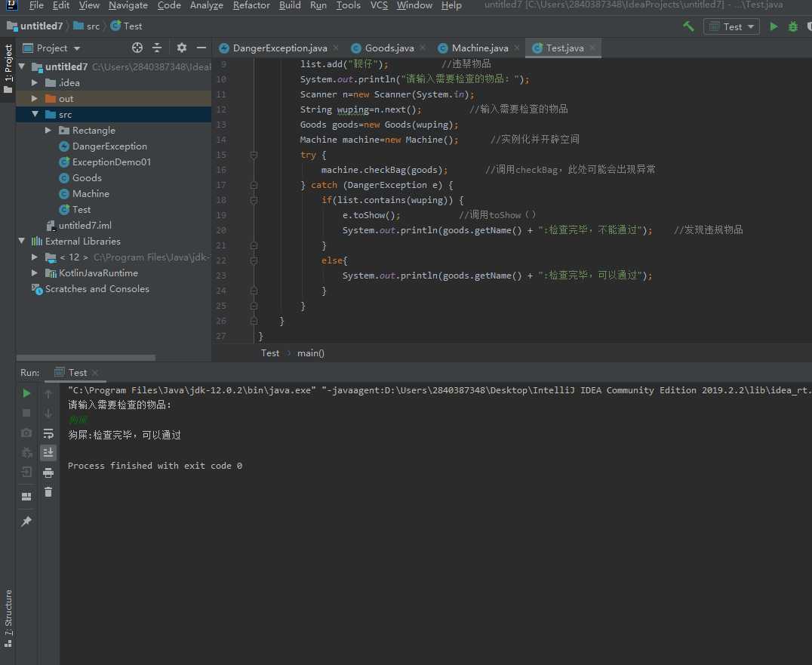Open the Navigate menu
Viewport: 812px width, 665px height.
128,6
